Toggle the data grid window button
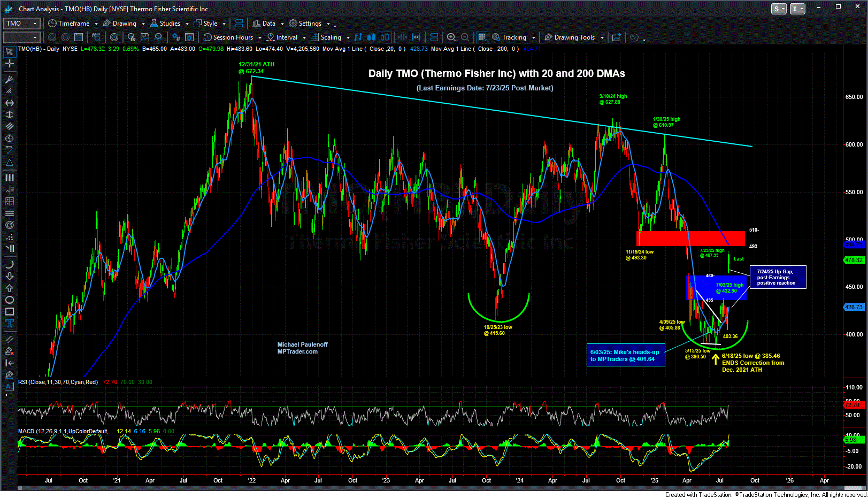Image resolution: width=868 pixels, height=498 pixels. click(x=482, y=37)
